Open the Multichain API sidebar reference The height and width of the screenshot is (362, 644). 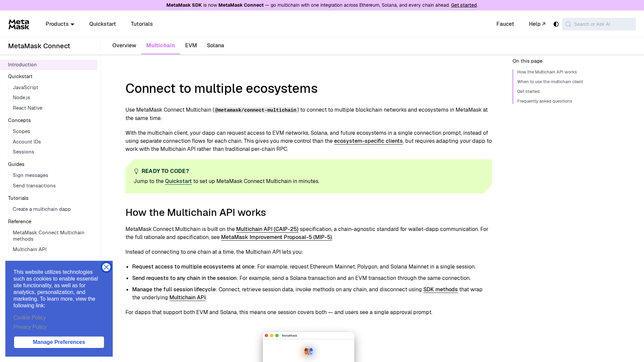pyautogui.click(x=30, y=249)
